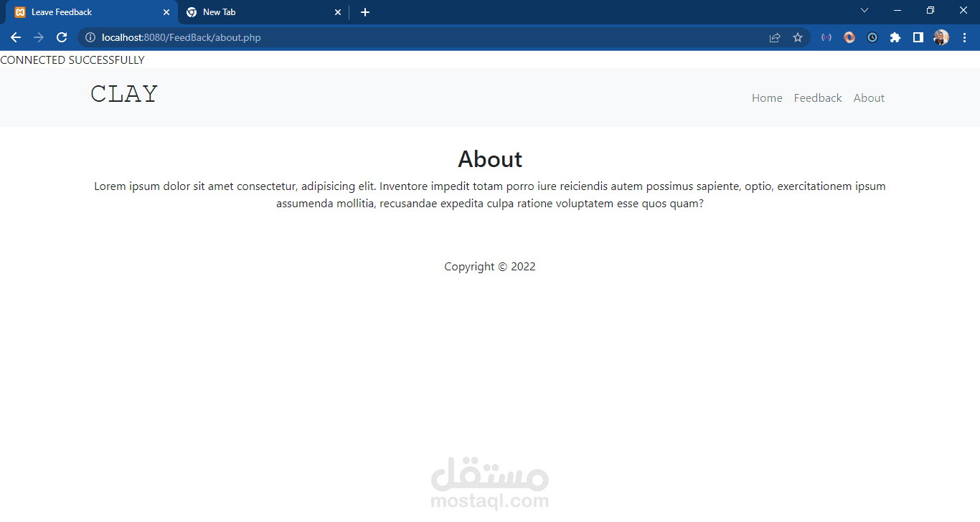This screenshot has height=522, width=980.
Task: Click the Copyright © 2022 footer text
Action: point(490,267)
